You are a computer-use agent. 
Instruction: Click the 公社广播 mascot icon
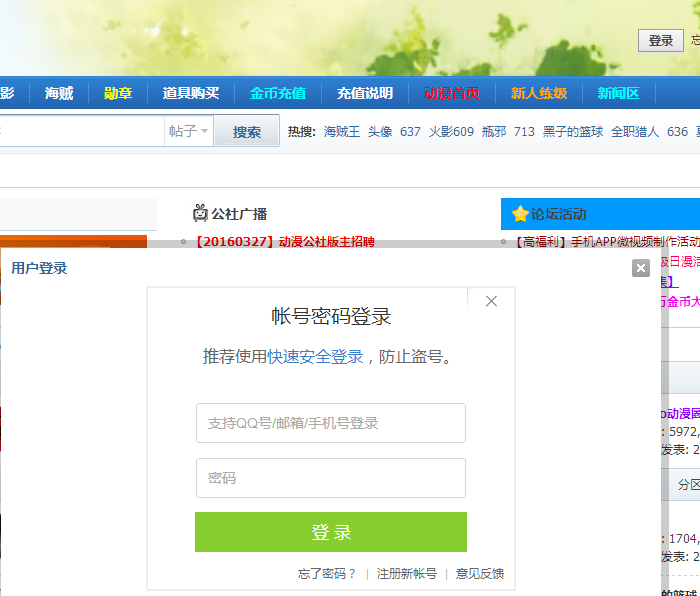pyautogui.click(x=200, y=213)
